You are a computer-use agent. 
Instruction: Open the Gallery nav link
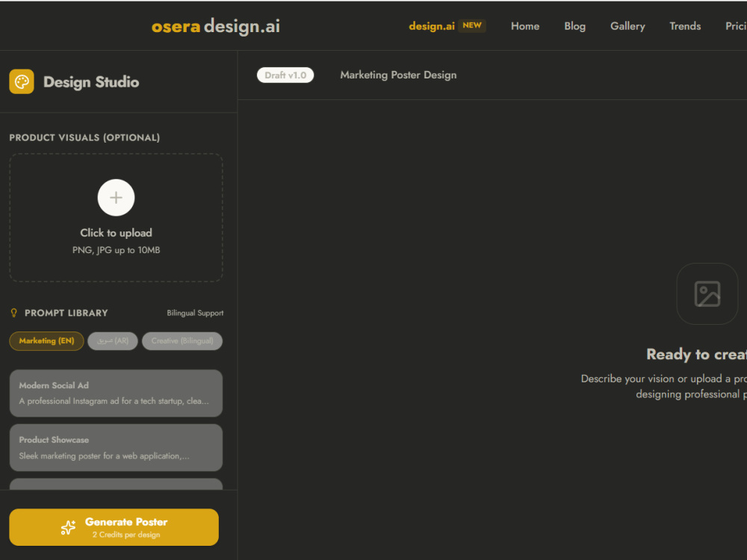pos(627,26)
